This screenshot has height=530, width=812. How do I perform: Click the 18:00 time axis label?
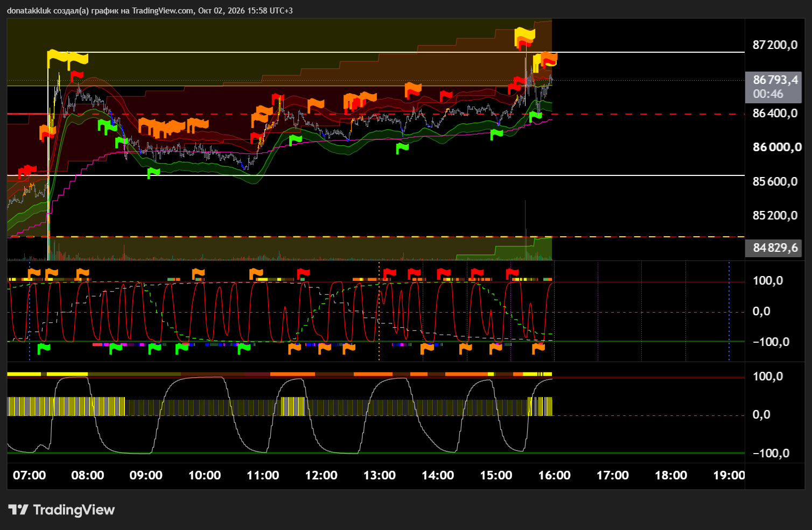671,476
